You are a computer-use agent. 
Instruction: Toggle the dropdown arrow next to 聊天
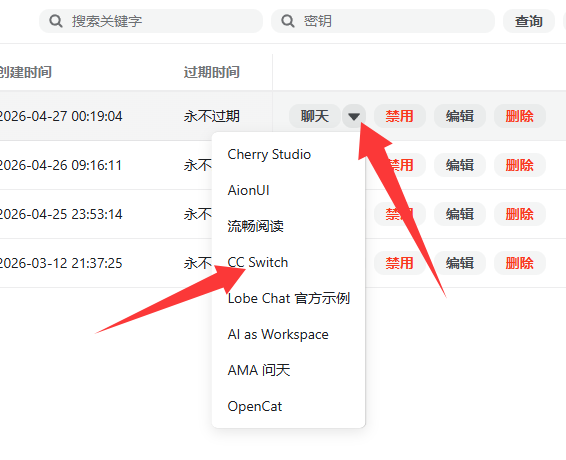click(354, 116)
